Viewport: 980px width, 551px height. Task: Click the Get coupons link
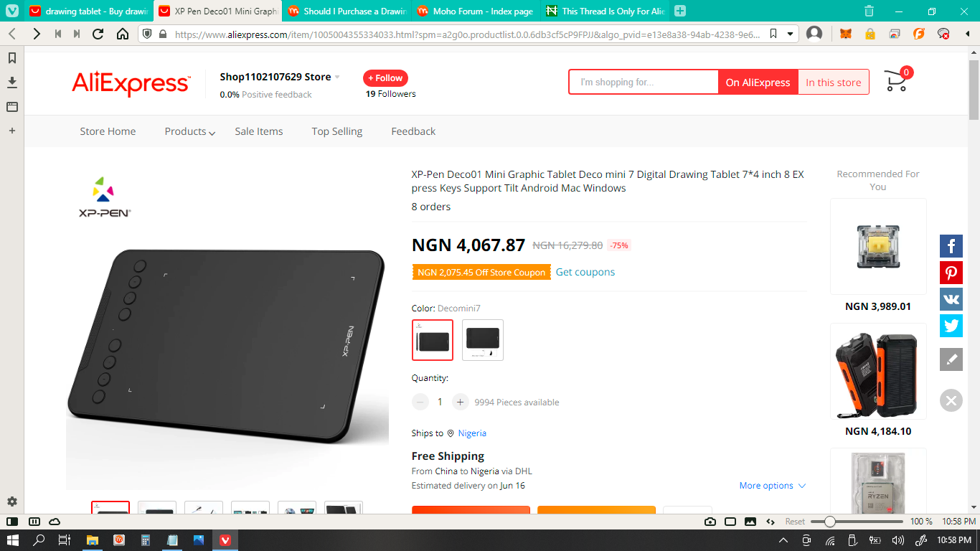[x=585, y=272]
